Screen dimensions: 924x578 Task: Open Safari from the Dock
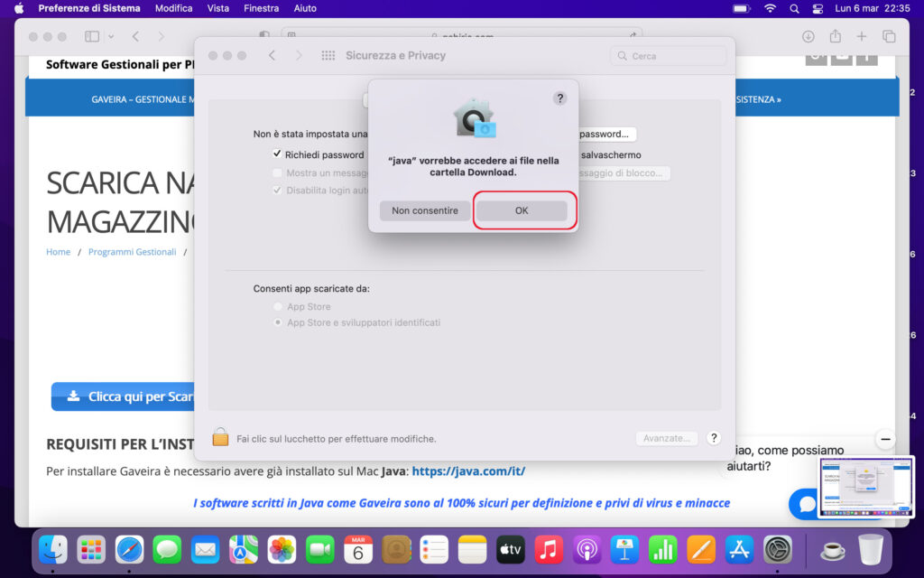click(129, 550)
